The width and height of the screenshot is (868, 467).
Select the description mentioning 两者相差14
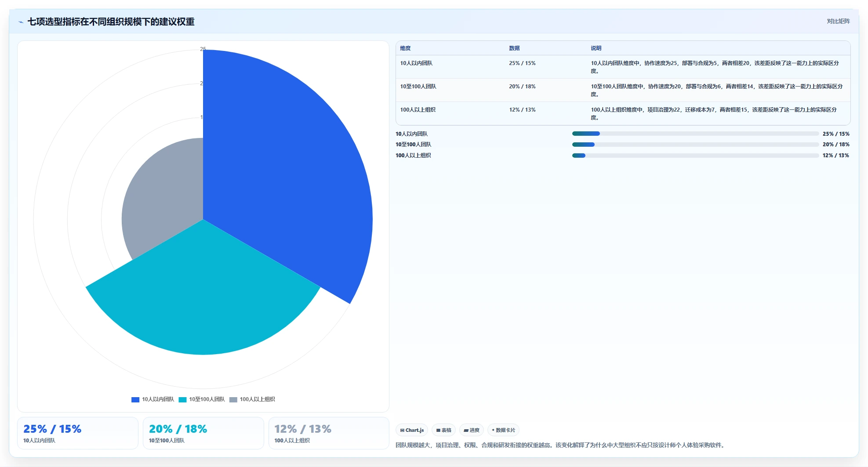pyautogui.click(x=717, y=90)
